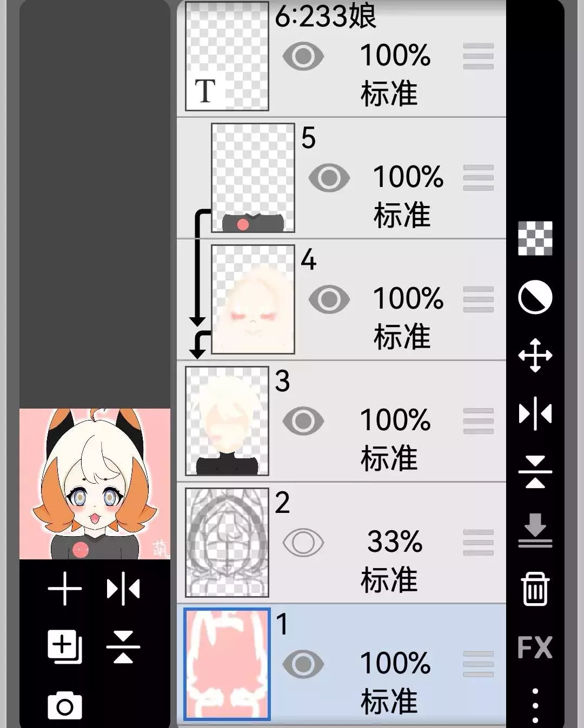Grab the reorder handle of layer 3

click(479, 421)
